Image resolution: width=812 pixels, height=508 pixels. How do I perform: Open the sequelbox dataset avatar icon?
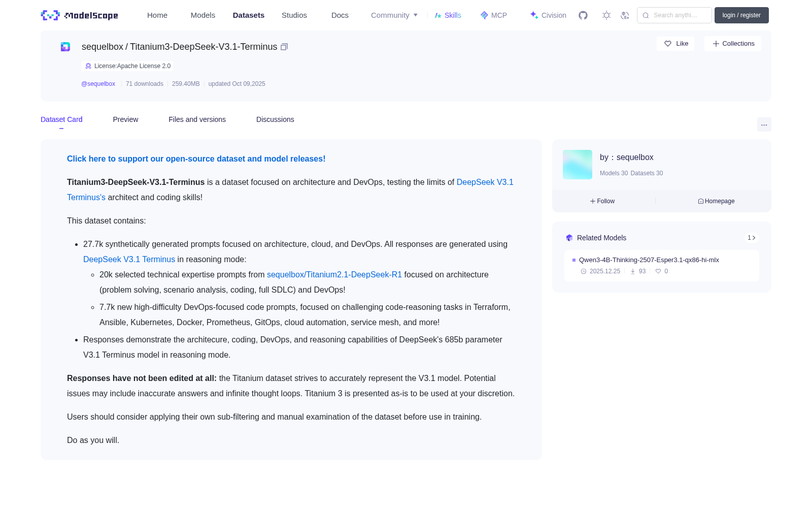coord(65,47)
